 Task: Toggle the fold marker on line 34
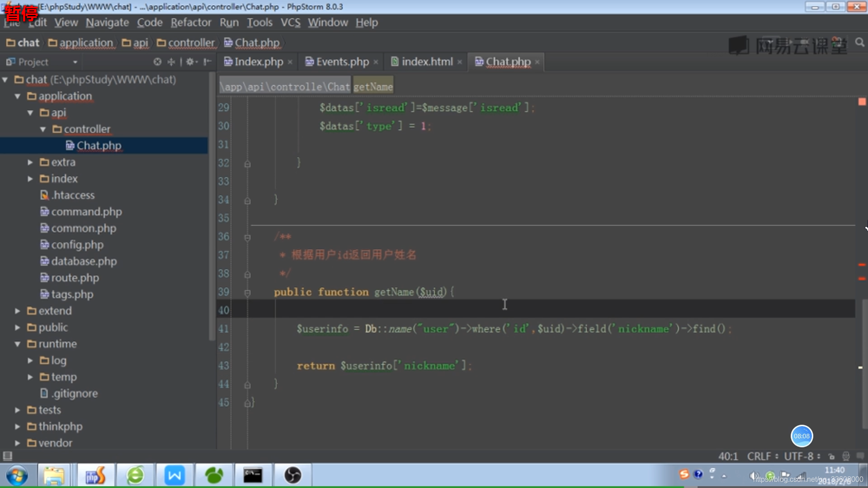tap(247, 201)
